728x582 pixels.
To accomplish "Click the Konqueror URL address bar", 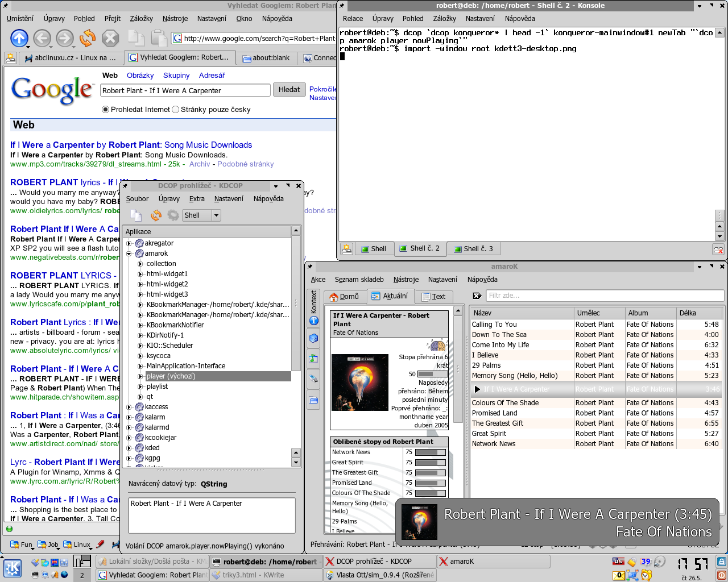I will click(x=255, y=38).
